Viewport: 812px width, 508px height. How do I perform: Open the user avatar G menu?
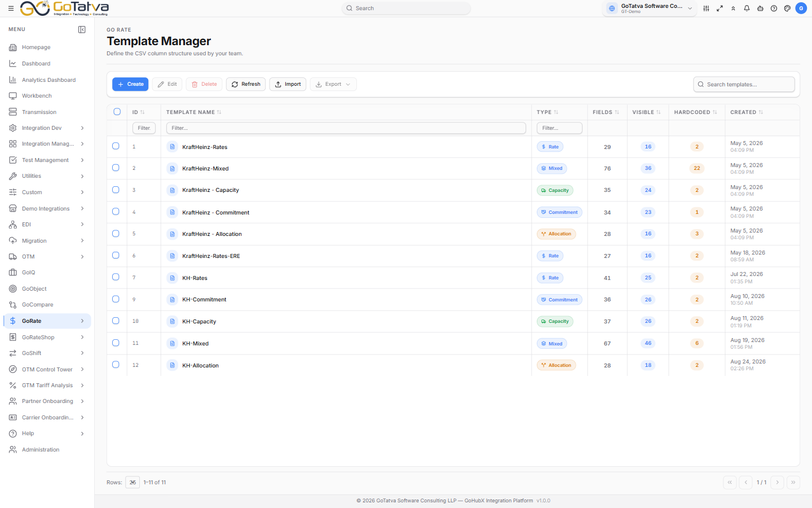[801, 8]
